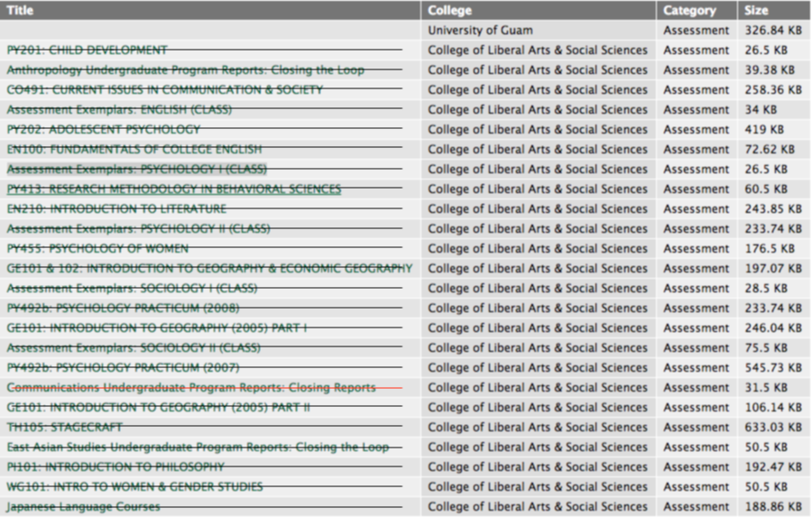Open Assessment Exemplars: PSYCHOLOGY II (CLASS)

pyautogui.click(x=138, y=229)
